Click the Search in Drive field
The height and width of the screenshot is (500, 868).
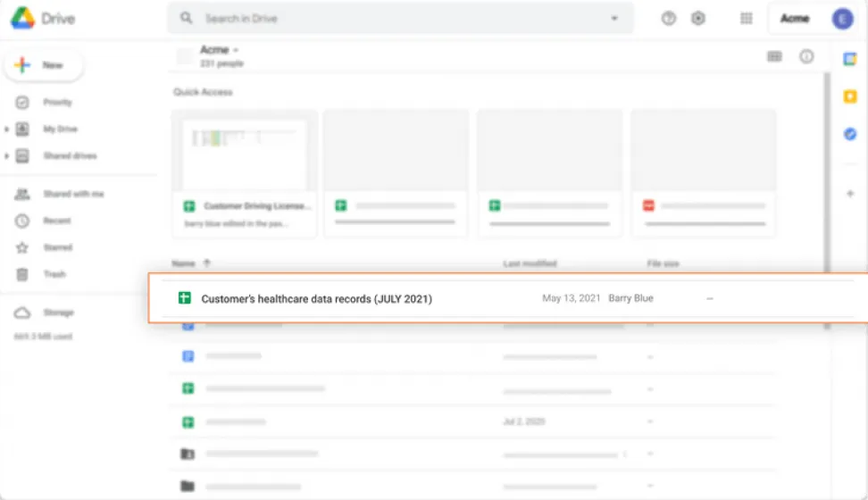pos(401,18)
